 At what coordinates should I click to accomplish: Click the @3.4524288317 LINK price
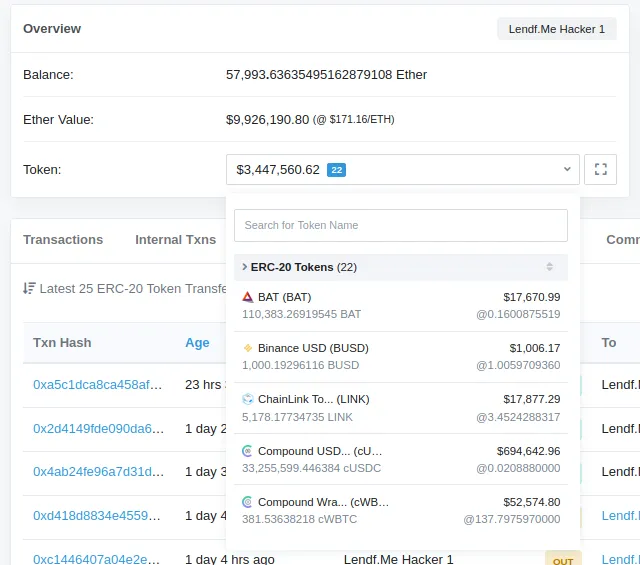point(518,417)
